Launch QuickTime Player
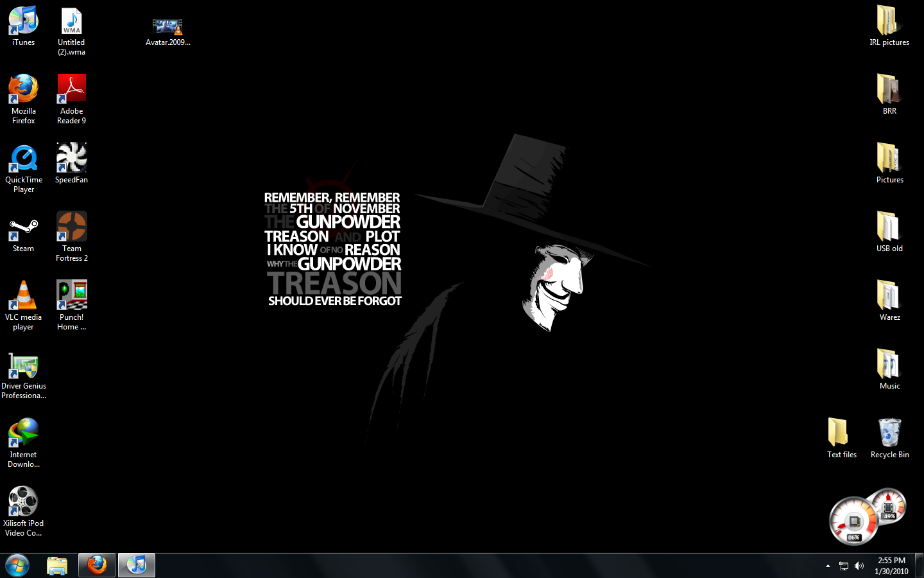924x578 pixels. (x=23, y=157)
